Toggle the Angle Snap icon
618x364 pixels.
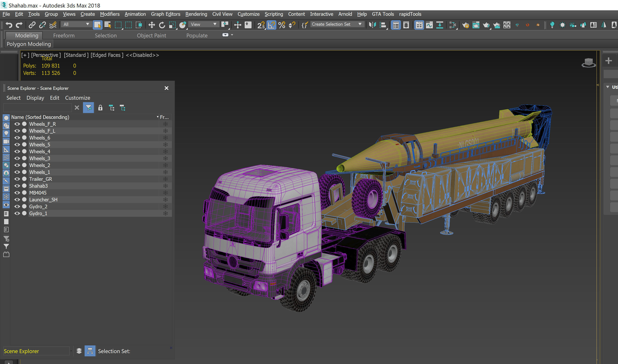coord(271,25)
